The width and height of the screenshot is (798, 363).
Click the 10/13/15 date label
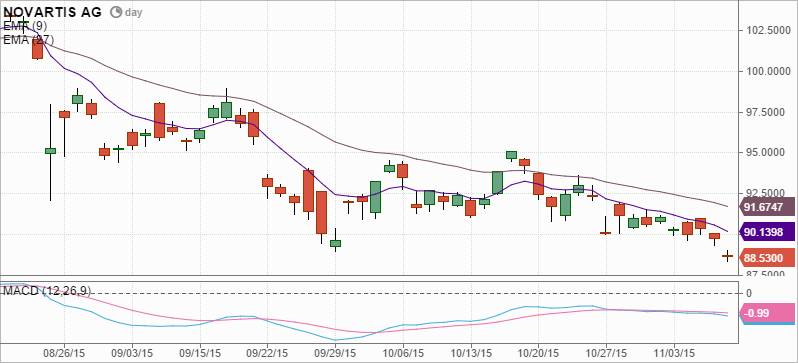click(x=471, y=353)
